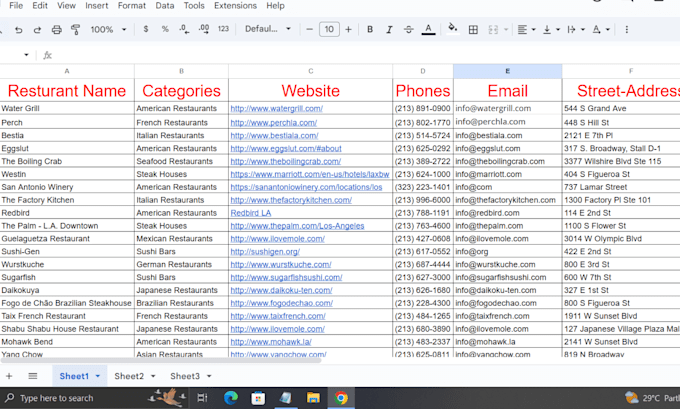Add a new sheet with plus icon

(9, 376)
